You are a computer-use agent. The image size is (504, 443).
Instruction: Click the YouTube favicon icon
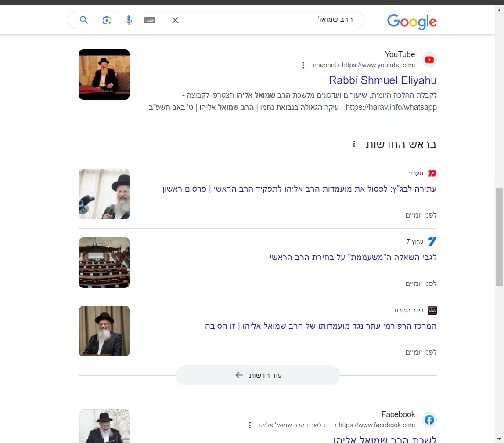429,60
